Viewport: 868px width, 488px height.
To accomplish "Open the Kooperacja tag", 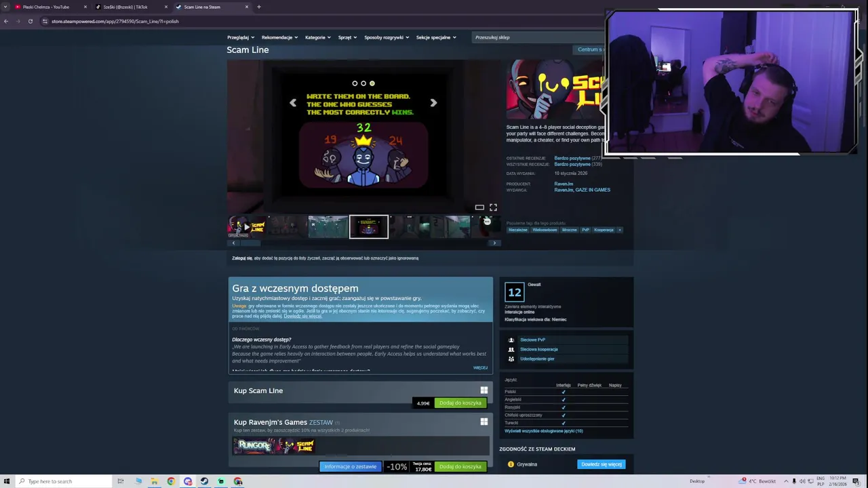I will point(604,230).
